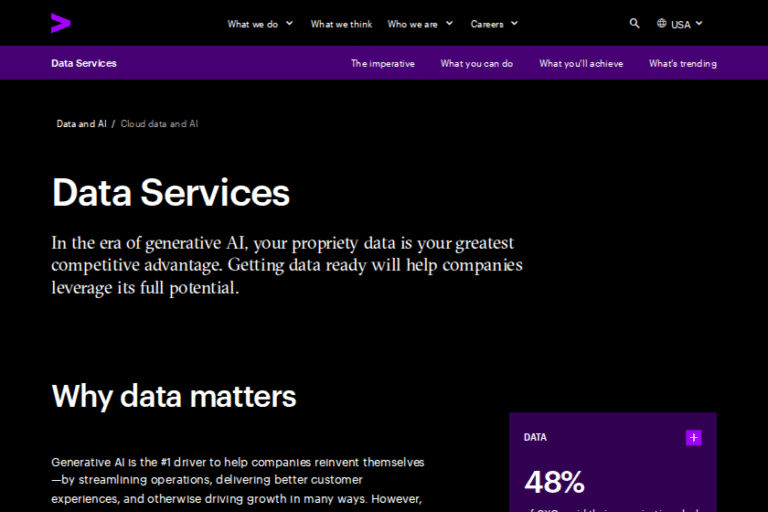Click the Why data matters heading
The width and height of the screenshot is (768, 512).
pyautogui.click(x=174, y=396)
